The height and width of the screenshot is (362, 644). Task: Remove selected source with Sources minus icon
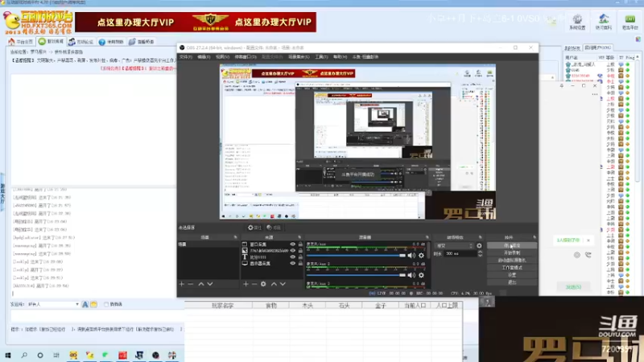(x=254, y=284)
